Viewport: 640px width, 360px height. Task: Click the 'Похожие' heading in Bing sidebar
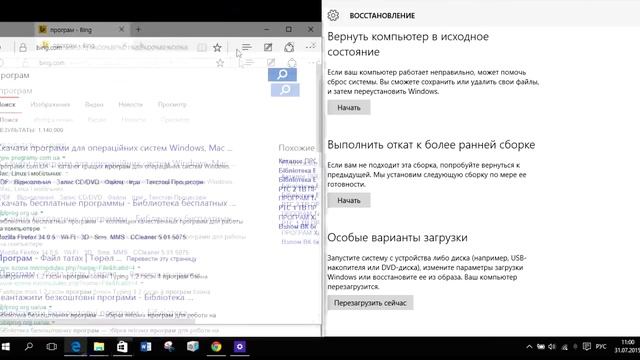tap(296, 148)
